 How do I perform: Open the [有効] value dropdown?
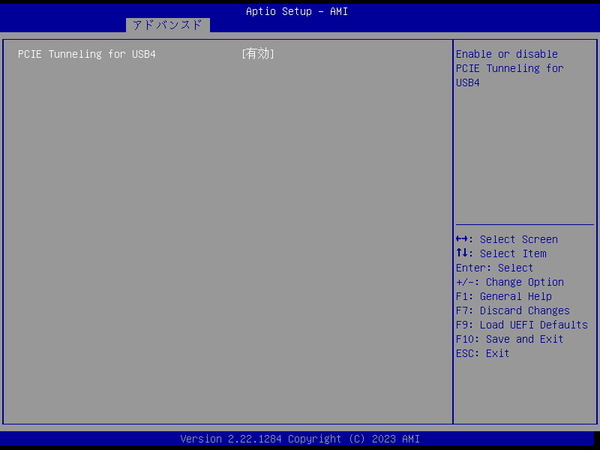click(x=258, y=54)
